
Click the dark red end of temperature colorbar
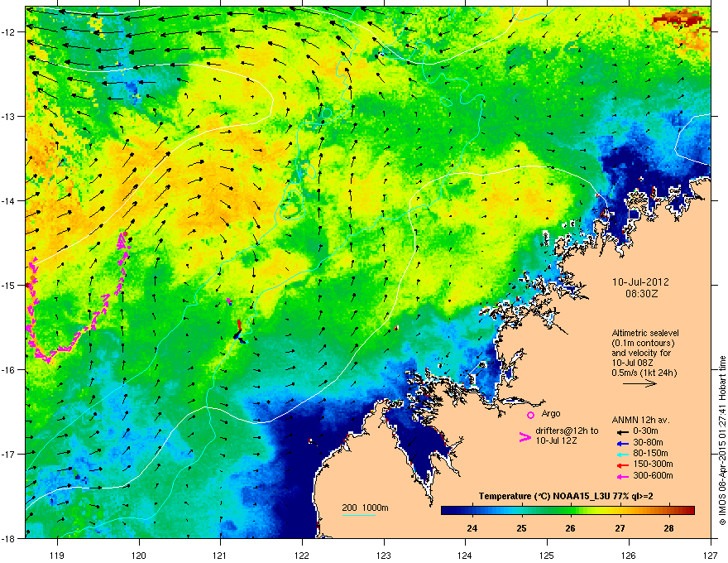(x=688, y=510)
